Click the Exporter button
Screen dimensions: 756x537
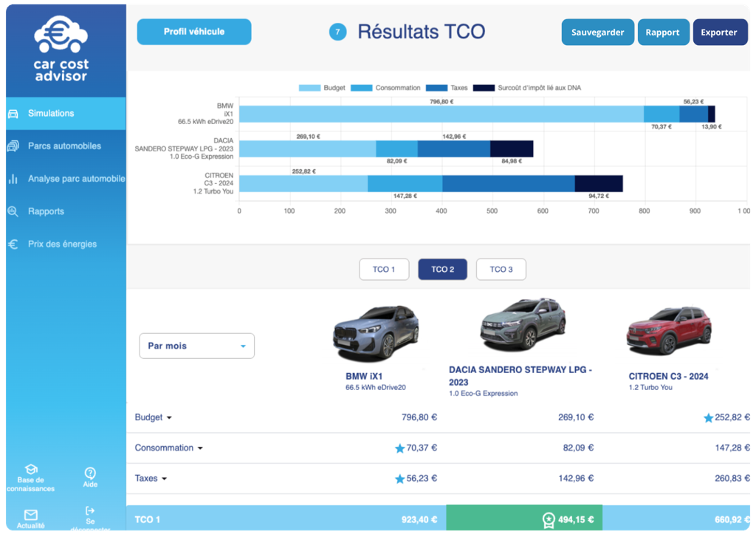tap(719, 33)
